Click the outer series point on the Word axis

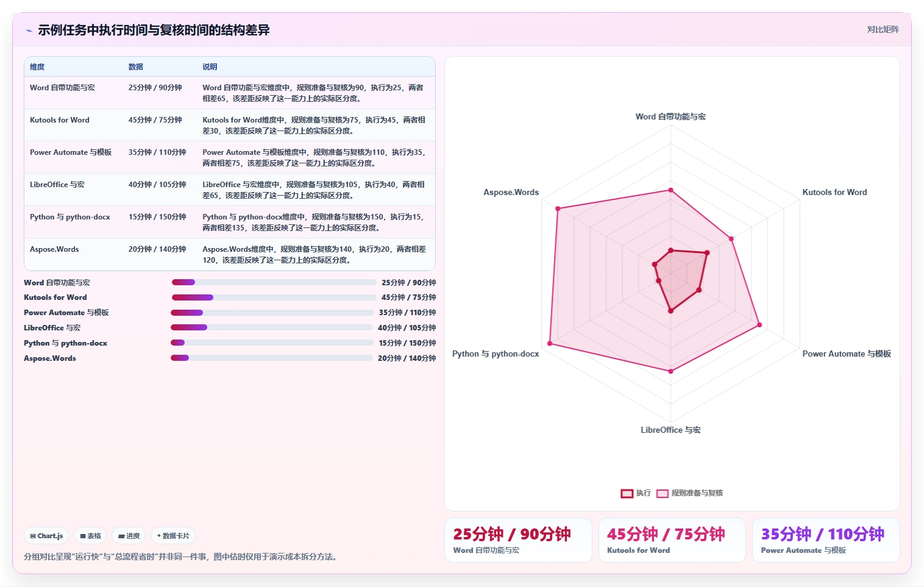point(671,190)
